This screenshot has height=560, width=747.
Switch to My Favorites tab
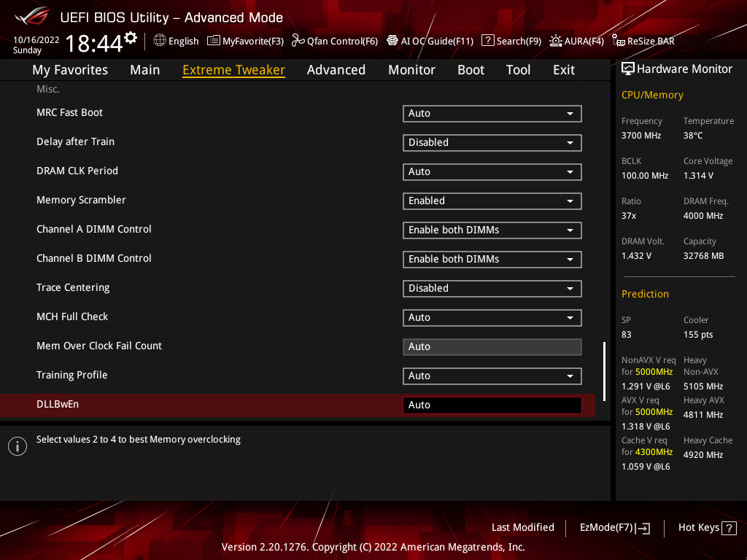(70, 69)
